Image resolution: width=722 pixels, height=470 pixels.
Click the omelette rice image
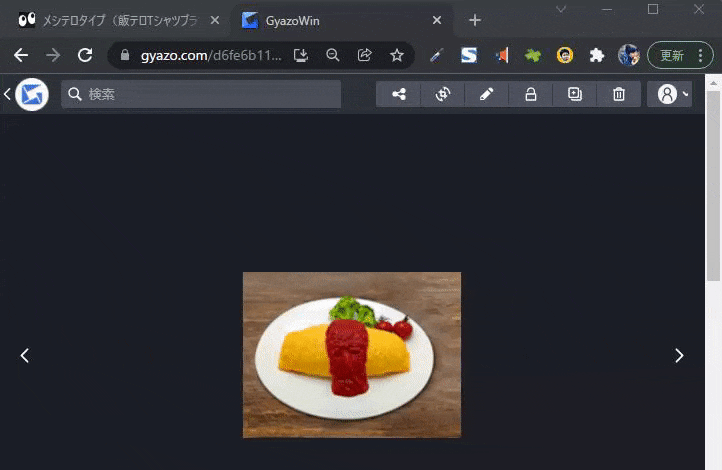pos(351,354)
